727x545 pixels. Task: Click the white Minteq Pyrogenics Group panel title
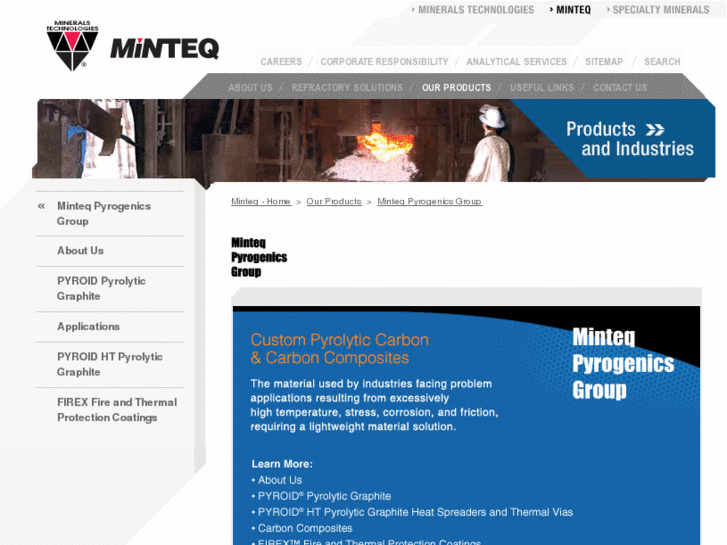[x=623, y=363]
